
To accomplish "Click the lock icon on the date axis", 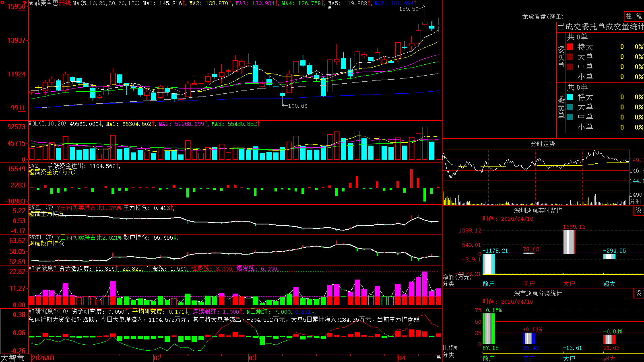I will click(438, 357).
